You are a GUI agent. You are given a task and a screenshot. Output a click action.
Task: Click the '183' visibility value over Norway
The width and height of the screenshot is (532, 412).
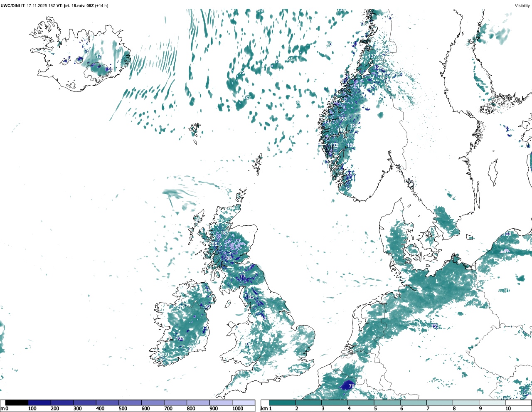pos(342,119)
